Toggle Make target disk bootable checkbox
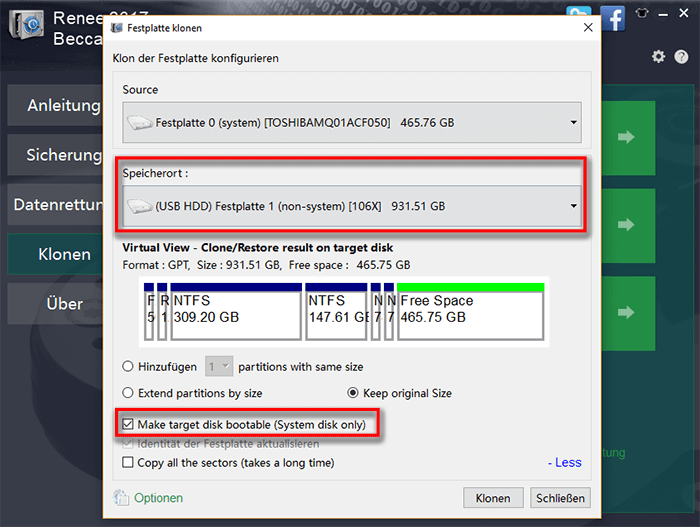Screen dimensions: 700x527 tap(128, 424)
